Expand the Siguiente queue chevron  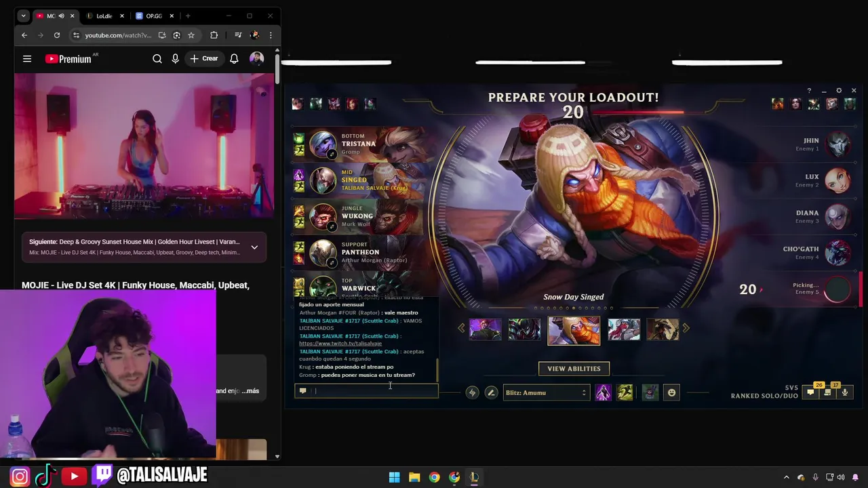[254, 247]
